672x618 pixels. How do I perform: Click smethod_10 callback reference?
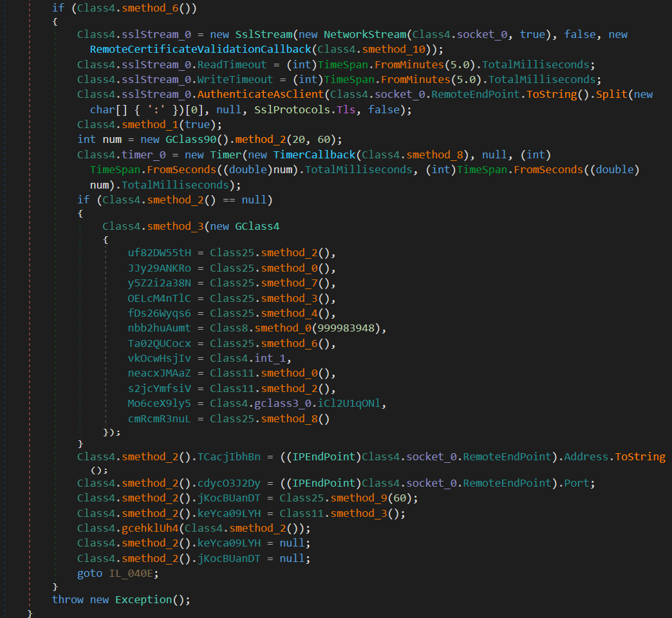(393, 50)
